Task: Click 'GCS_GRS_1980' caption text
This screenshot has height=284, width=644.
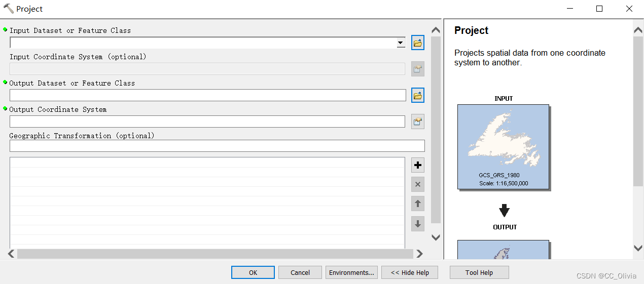Action: click(499, 175)
